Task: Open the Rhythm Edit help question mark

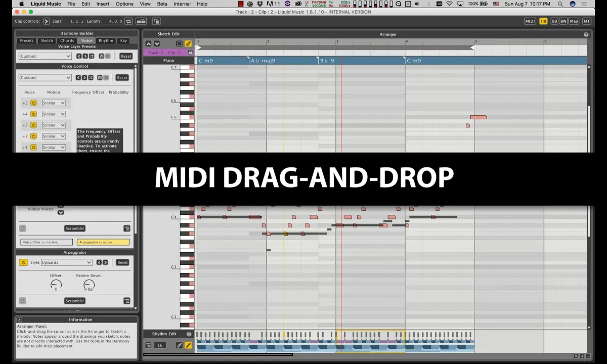Action: pos(189,334)
